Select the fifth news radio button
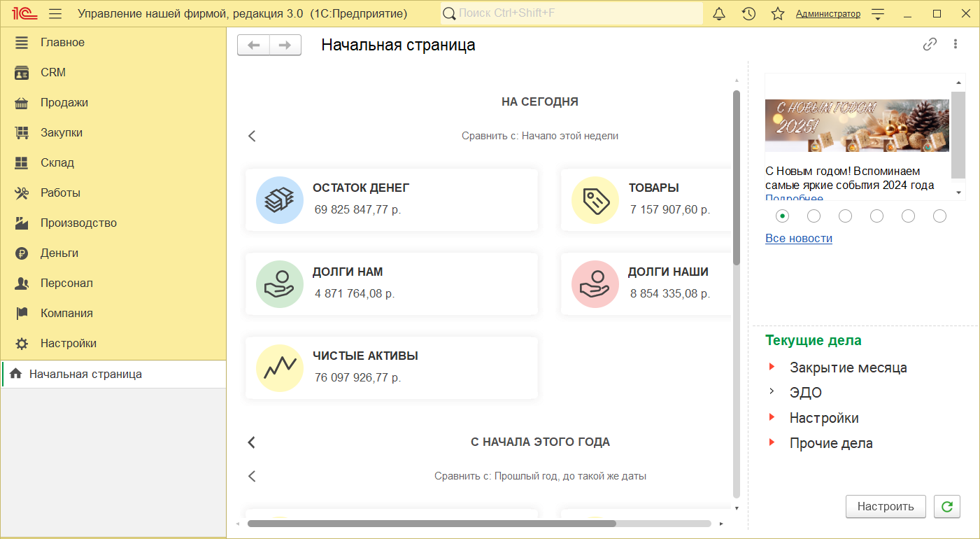 coord(908,216)
